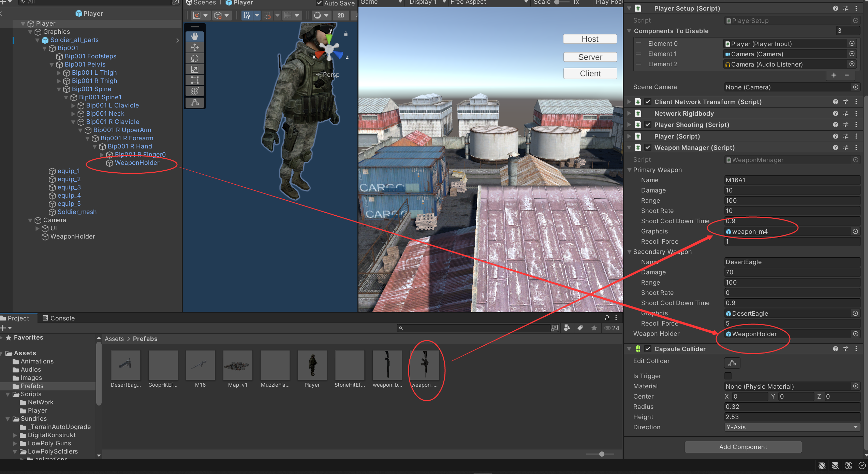
Task: Switch to the Project tab
Action: coord(16,318)
